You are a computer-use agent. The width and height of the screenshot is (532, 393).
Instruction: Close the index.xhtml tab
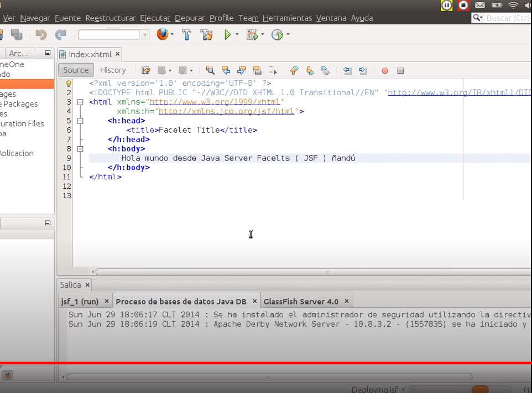(x=117, y=54)
